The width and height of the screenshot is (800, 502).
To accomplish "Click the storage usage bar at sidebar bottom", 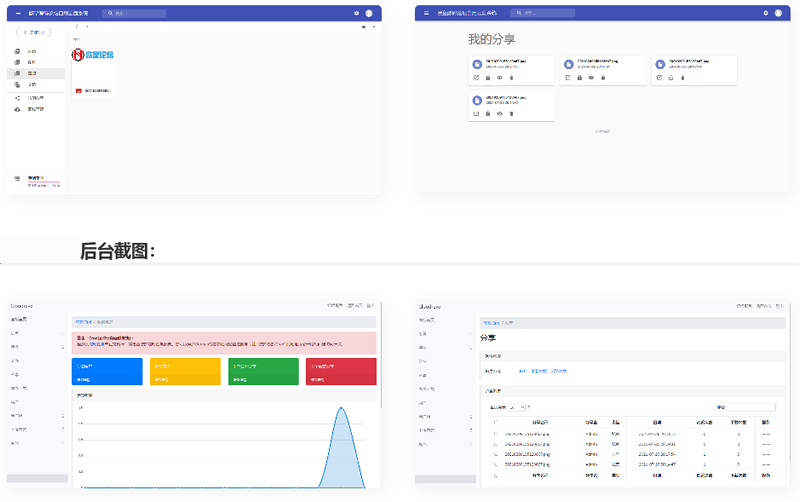I will (43, 183).
